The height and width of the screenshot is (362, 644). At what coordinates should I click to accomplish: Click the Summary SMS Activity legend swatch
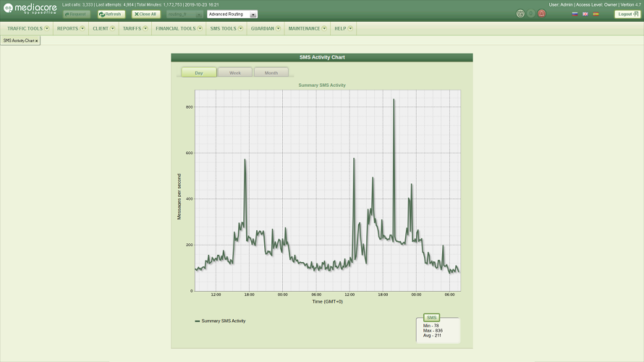click(x=198, y=321)
